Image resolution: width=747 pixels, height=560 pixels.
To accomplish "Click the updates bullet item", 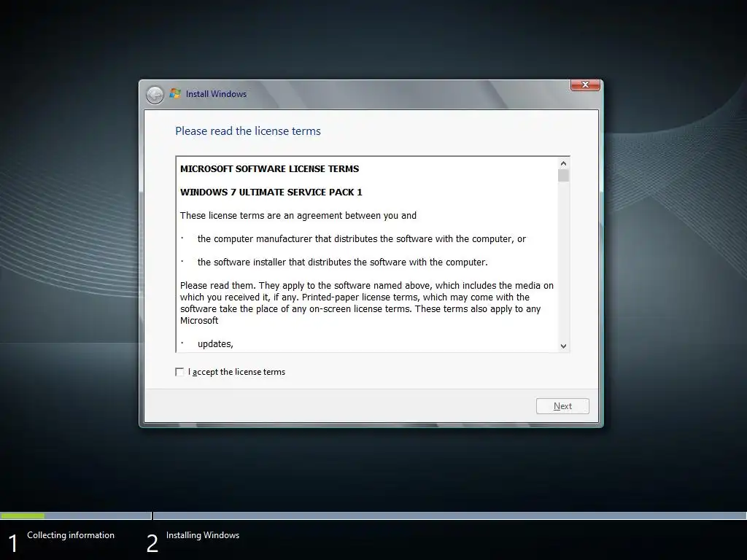I will [x=215, y=344].
